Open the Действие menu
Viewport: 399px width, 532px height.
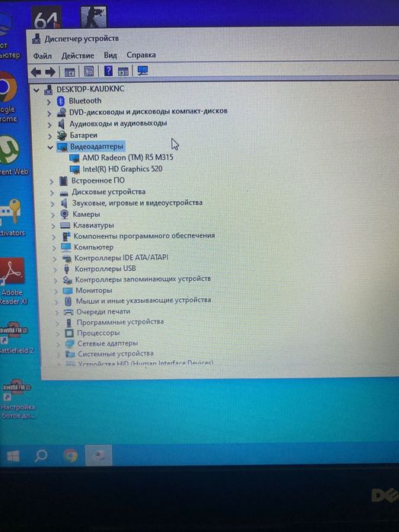[x=78, y=56]
